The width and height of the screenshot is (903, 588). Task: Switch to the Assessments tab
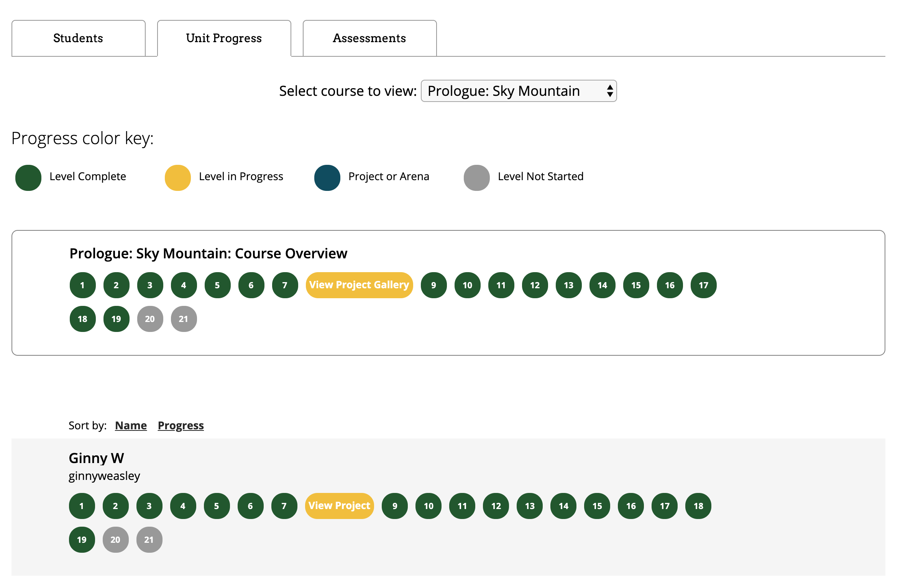click(x=369, y=38)
